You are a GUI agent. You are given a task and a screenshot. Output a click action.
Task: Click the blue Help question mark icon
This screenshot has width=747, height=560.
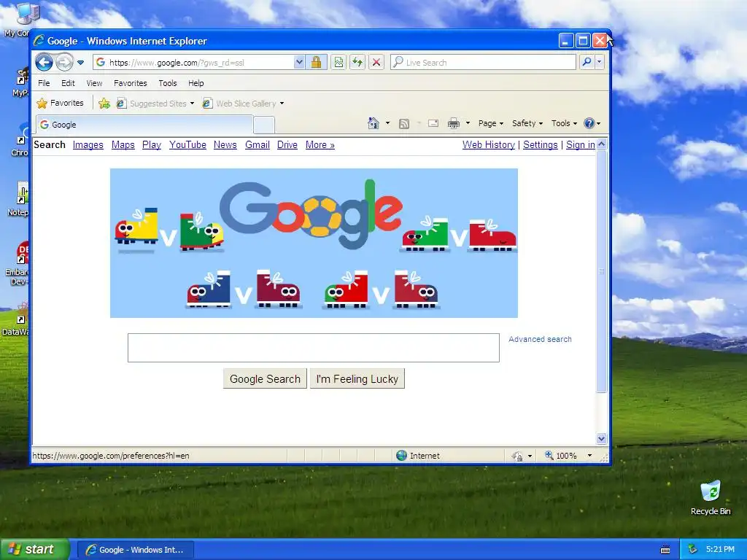[x=589, y=123]
